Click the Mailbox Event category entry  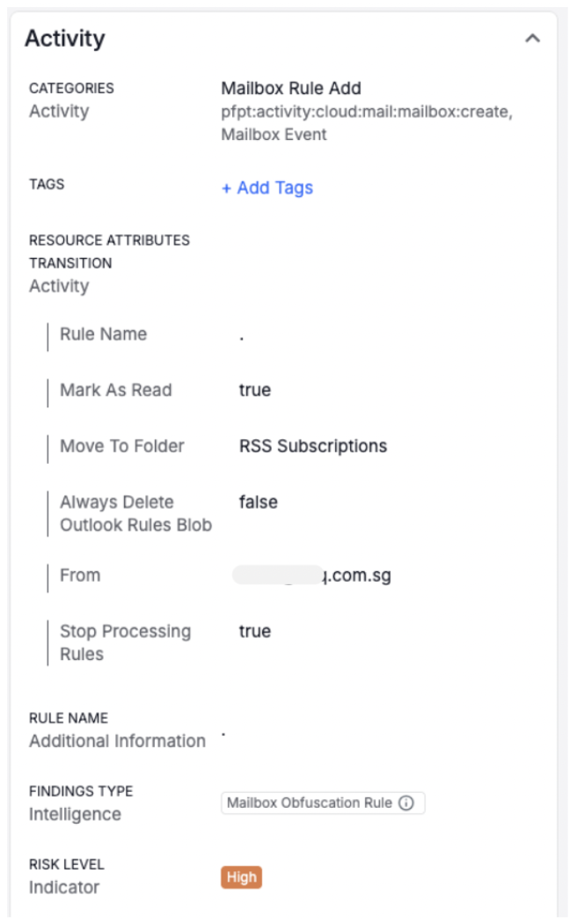click(x=275, y=134)
